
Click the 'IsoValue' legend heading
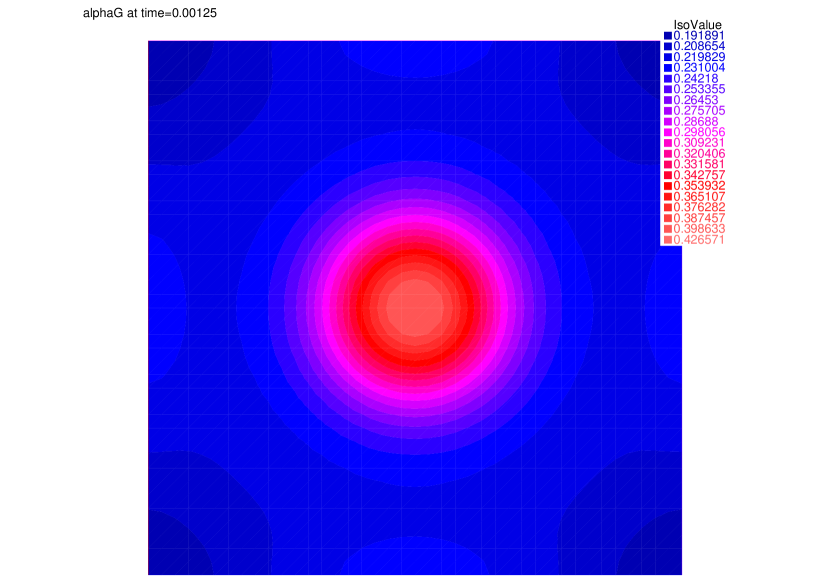(x=697, y=25)
